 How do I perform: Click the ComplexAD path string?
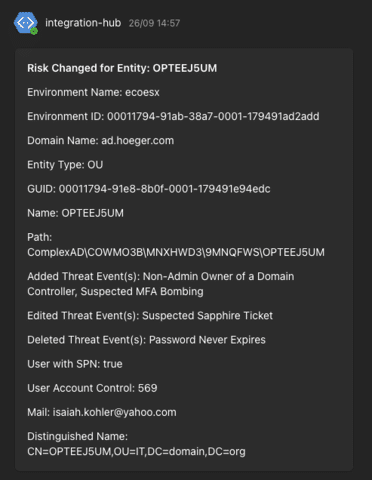coord(176,252)
